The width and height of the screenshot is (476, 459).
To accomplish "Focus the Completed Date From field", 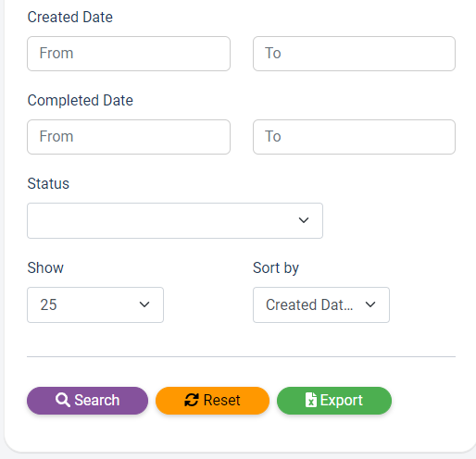I will [129, 137].
